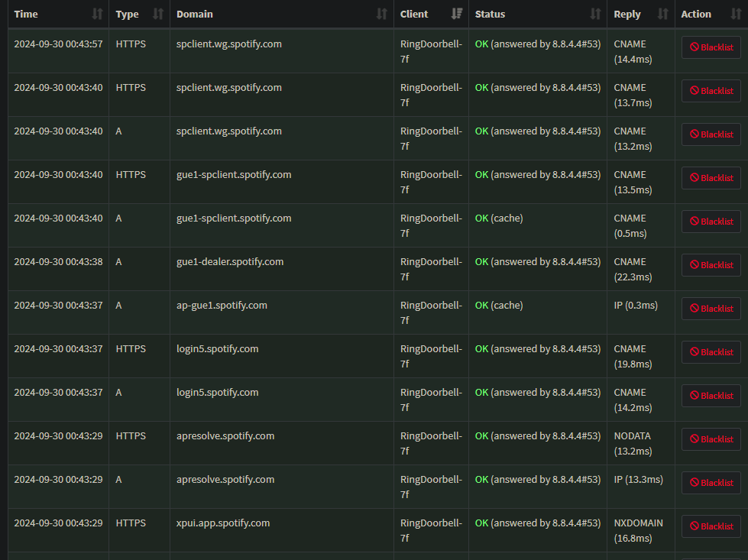The height and width of the screenshot is (560, 748).
Task: Sort the table by the Domain column
Action: (281, 15)
